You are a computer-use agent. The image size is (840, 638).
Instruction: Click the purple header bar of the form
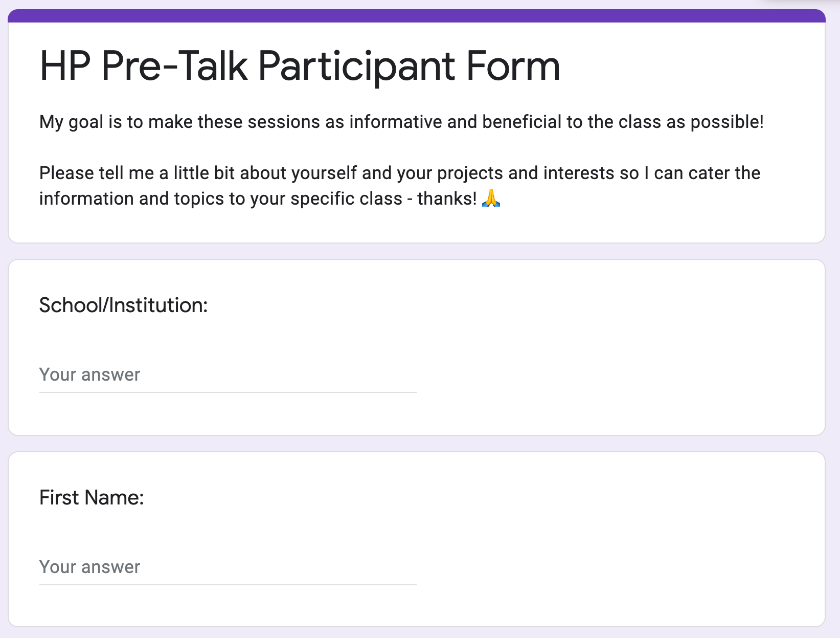tap(416, 16)
